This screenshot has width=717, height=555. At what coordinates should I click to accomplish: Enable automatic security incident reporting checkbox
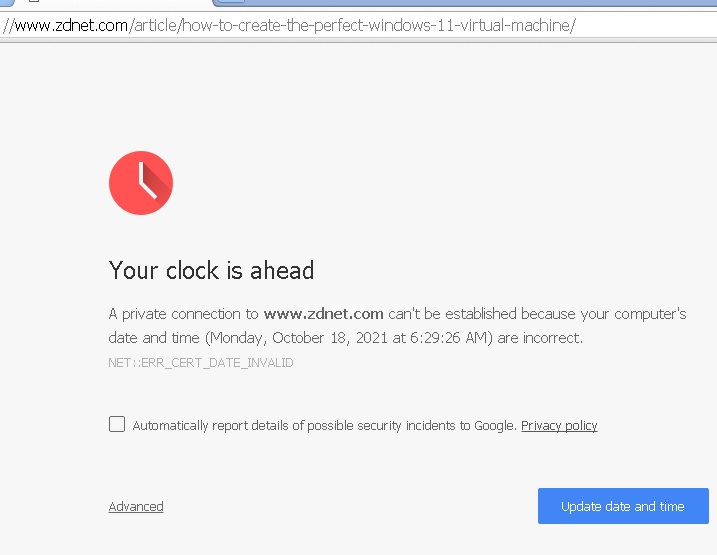point(117,424)
